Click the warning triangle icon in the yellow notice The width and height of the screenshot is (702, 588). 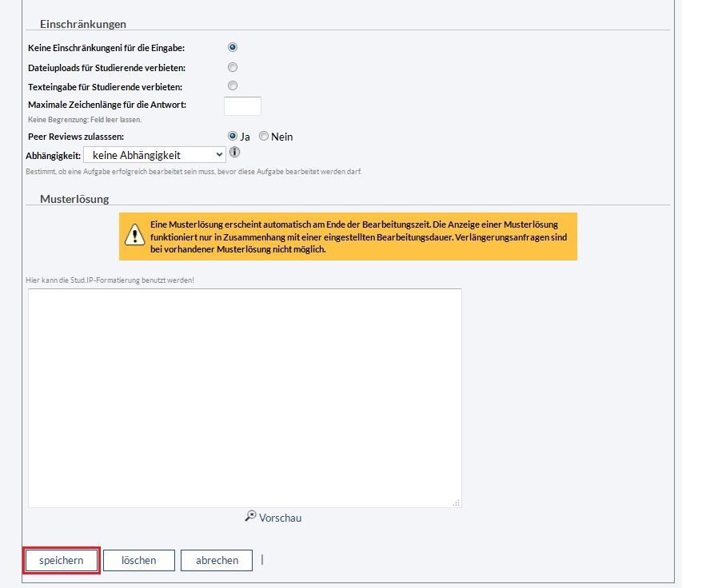point(133,236)
